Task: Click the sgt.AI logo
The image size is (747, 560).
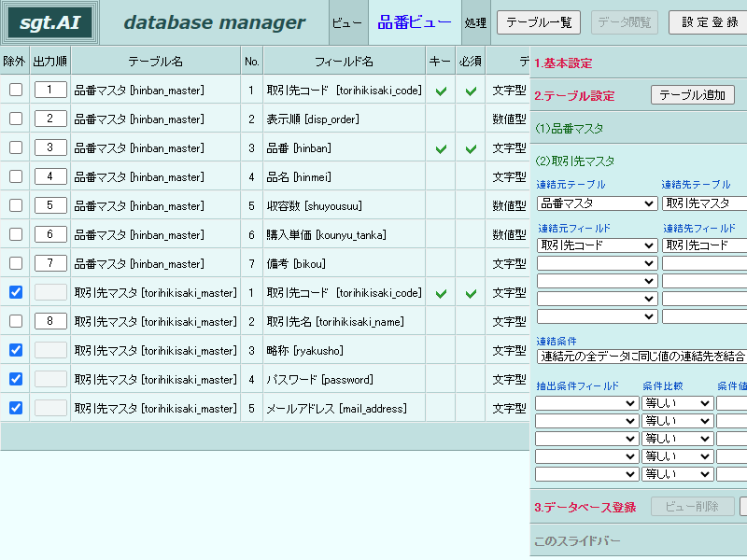Action: pos(49,22)
